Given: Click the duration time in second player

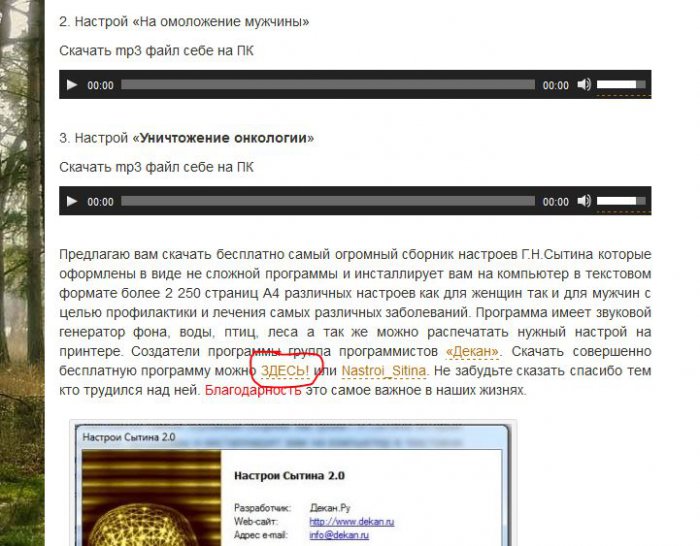Looking at the screenshot, I should (x=556, y=202).
